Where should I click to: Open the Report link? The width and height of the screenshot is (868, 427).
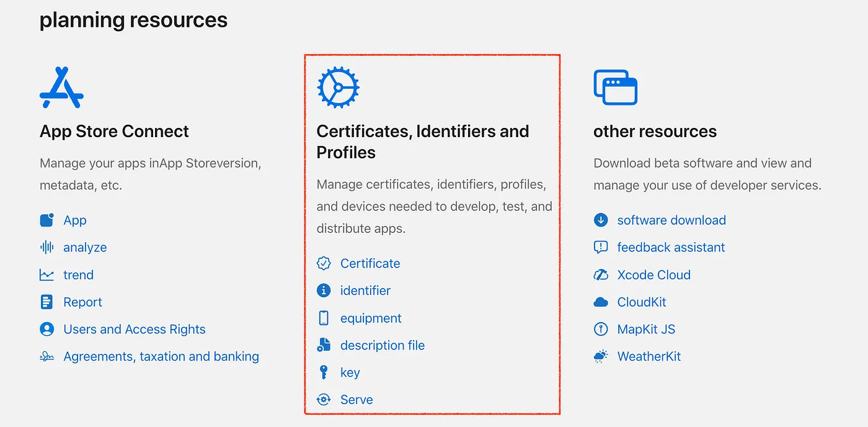point(82,302)
